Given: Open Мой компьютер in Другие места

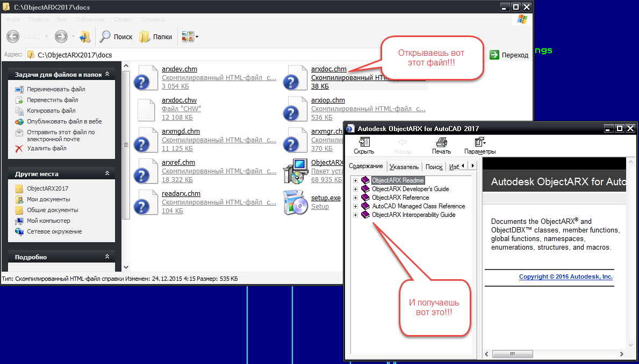Looking at the screenshot, I should click(x=48, y=221).
